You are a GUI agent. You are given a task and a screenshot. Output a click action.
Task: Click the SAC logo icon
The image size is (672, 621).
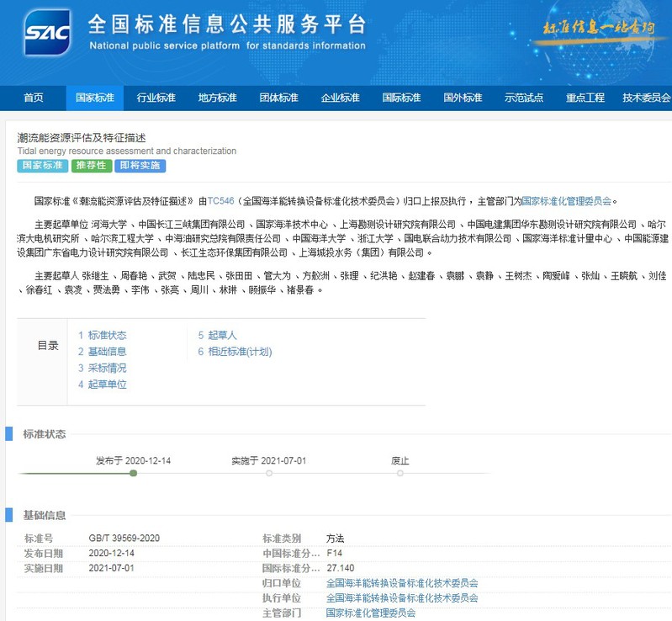(47, 34)
